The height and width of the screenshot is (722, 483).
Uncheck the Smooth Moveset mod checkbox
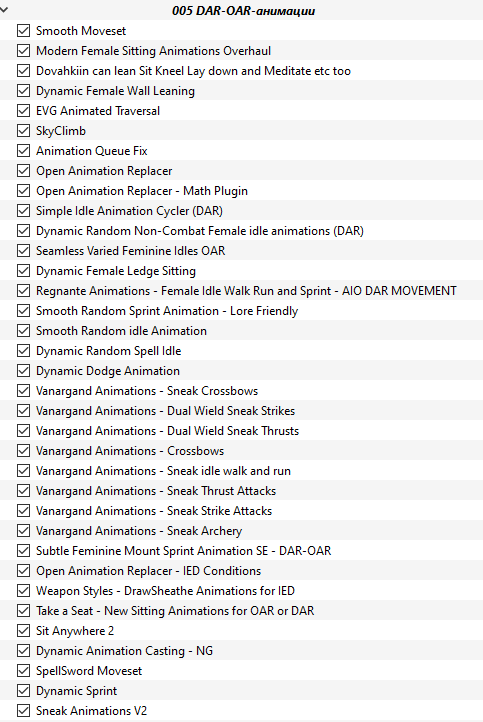pyautogui.click(x=23, y=31)
